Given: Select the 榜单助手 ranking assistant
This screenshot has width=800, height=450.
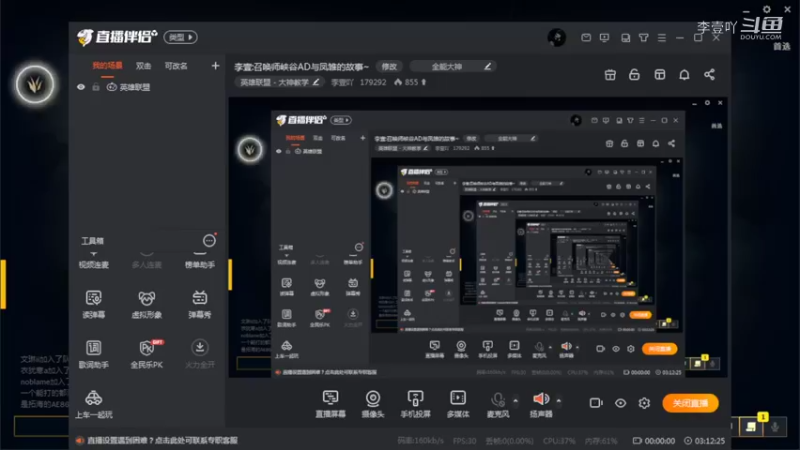Looking at the screenshot, I should [x=199, y=261].
